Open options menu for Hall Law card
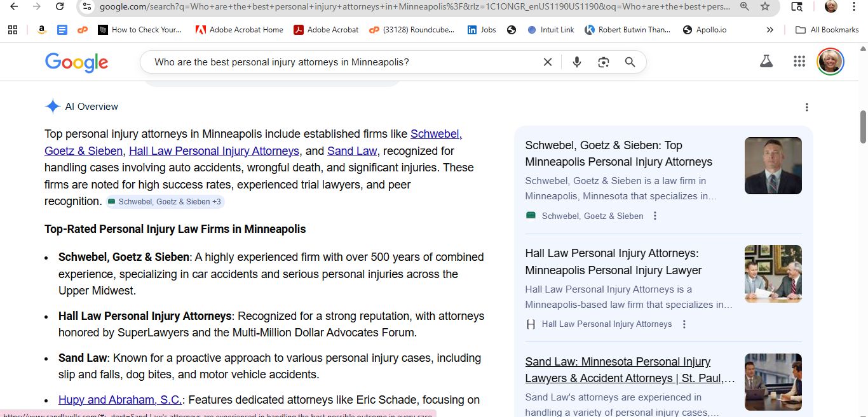This screenshot has width=868, height=417. [684, 324]
